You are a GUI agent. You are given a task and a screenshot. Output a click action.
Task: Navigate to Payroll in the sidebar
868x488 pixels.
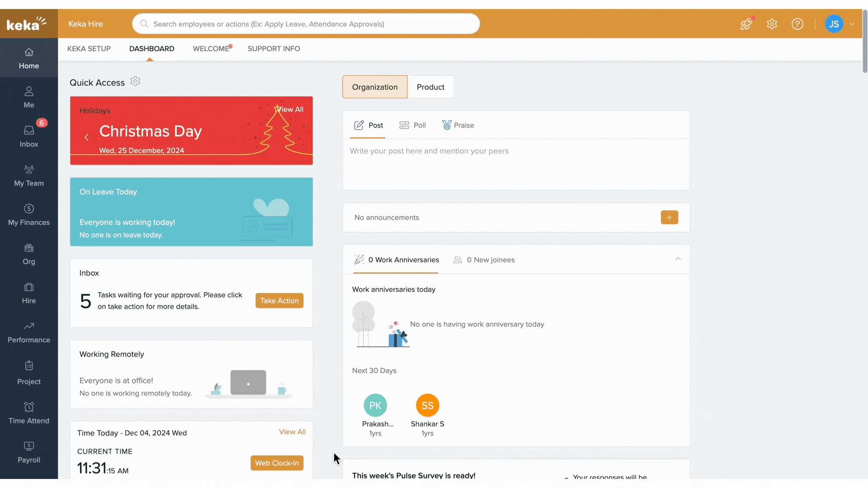coord(28,452)
